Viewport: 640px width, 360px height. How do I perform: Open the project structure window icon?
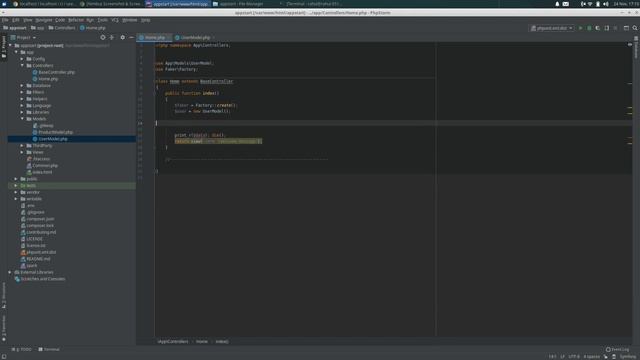click(626, 28)
